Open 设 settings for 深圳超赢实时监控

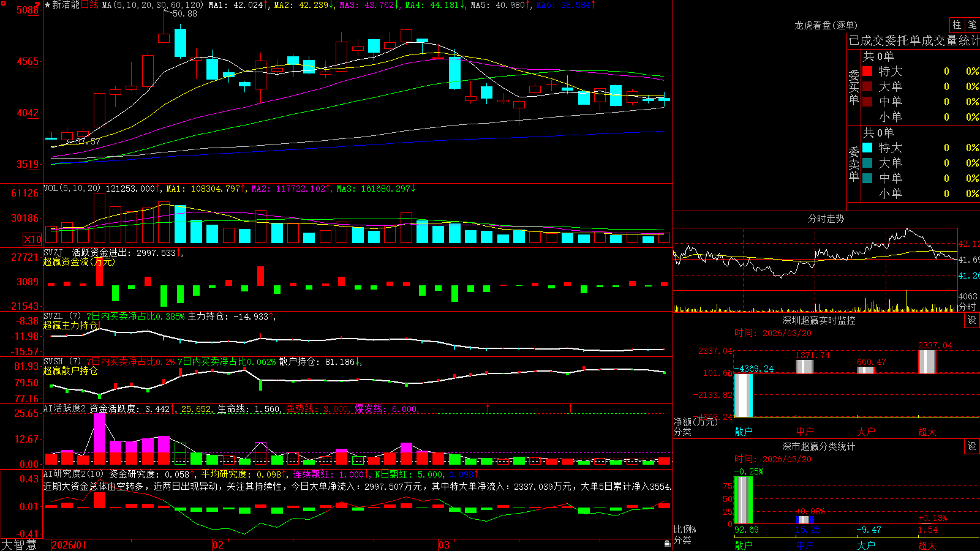[x=972, y=320]
